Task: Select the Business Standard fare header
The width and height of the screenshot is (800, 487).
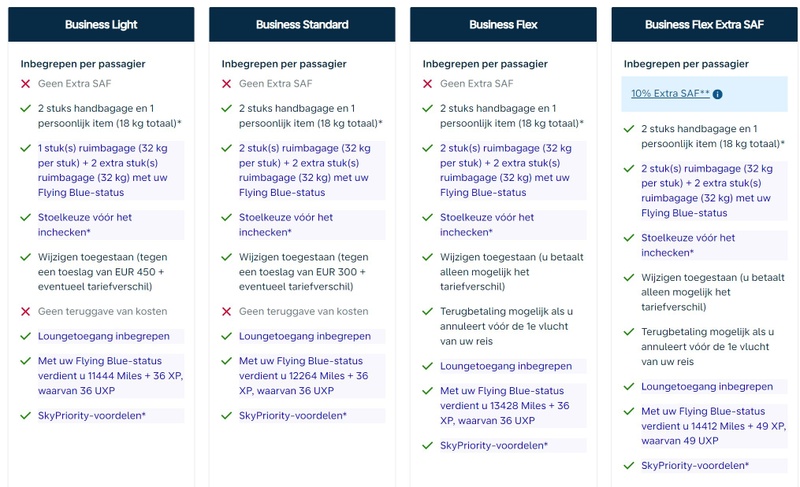Action: pos(302,24)
